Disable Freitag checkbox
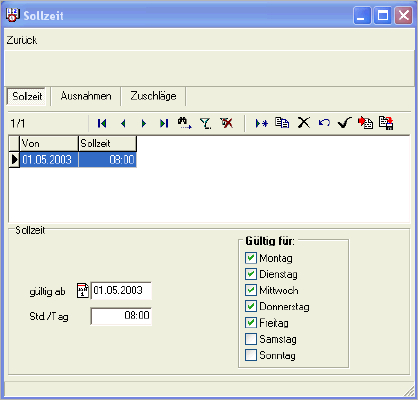The height and width of the screenshot is (400, 418). 251,323
